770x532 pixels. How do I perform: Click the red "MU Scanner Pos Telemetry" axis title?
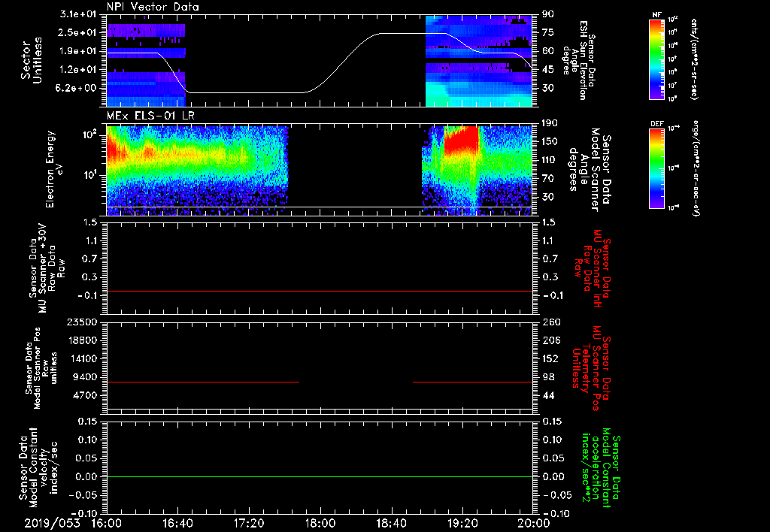pyautogui.click(x=591, y=368)
